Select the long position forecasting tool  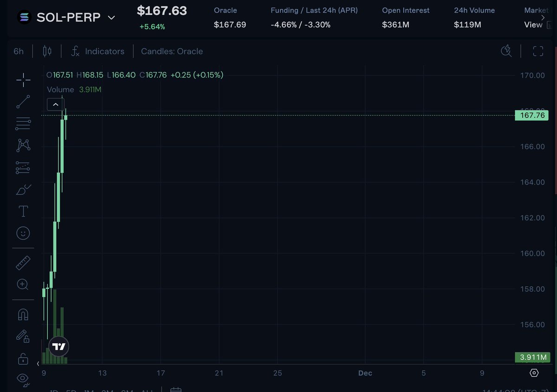click(x=23, y=167)
